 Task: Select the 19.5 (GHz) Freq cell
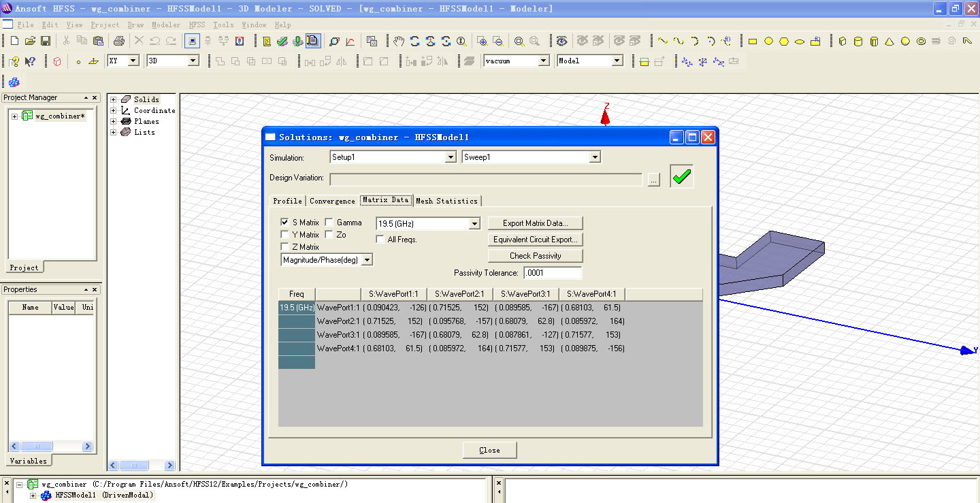(x=297, y=308)
